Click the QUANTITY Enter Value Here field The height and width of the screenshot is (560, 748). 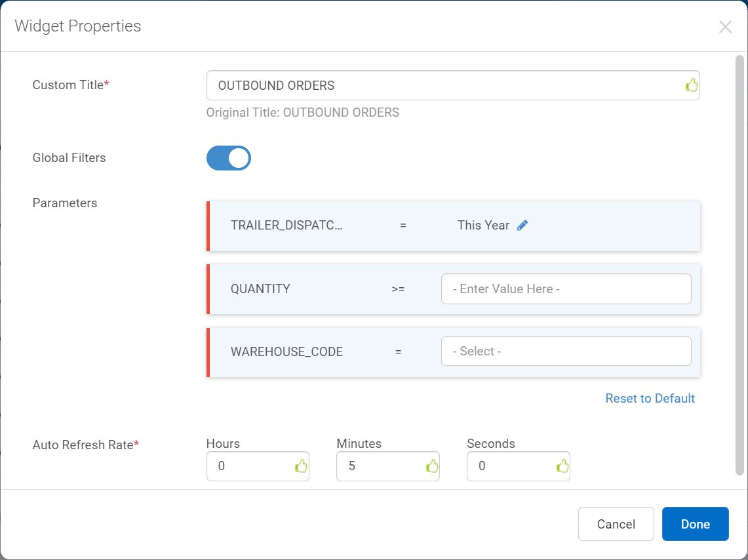[566, 289]
